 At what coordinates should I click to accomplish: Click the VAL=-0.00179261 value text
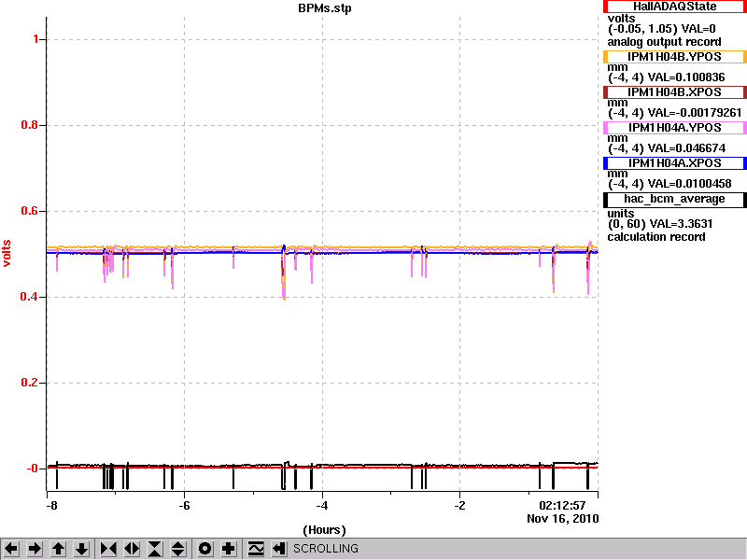click(x=695, y=113)
